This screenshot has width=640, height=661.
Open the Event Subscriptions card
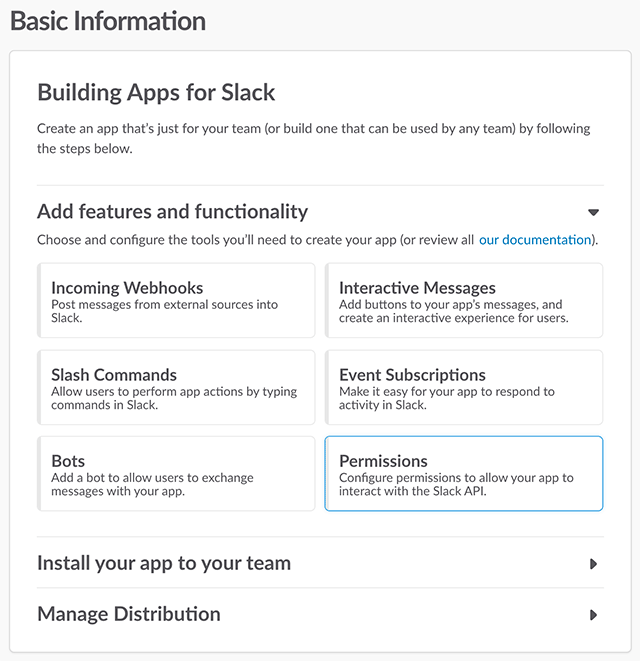[x=464, y=387]
